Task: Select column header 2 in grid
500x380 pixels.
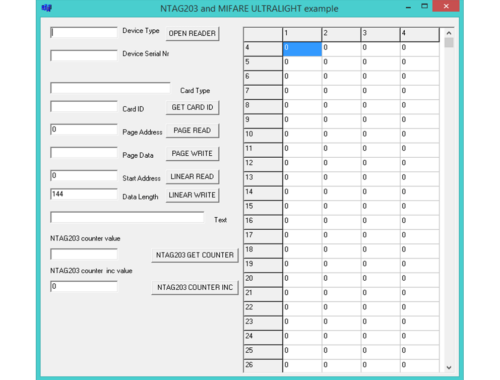Action: click(341, 34)
